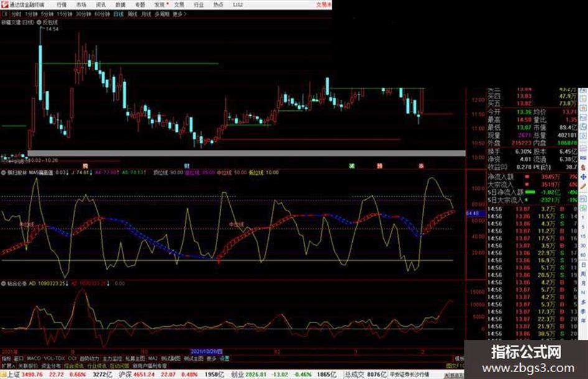Screen dimensions: 588x379
Task: Open the 数据 menu
Action: click(x=120, y=5)
